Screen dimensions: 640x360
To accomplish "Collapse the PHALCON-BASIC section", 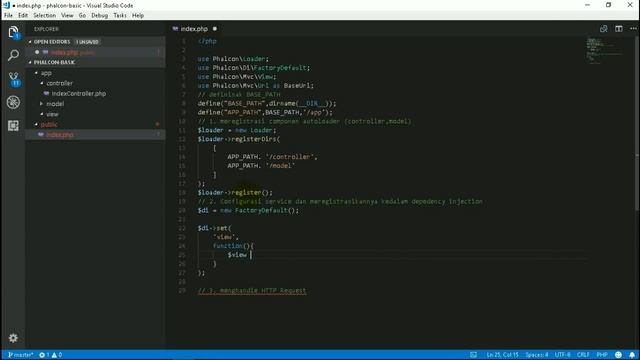I will pyautogui.click(x=54, y=62).
